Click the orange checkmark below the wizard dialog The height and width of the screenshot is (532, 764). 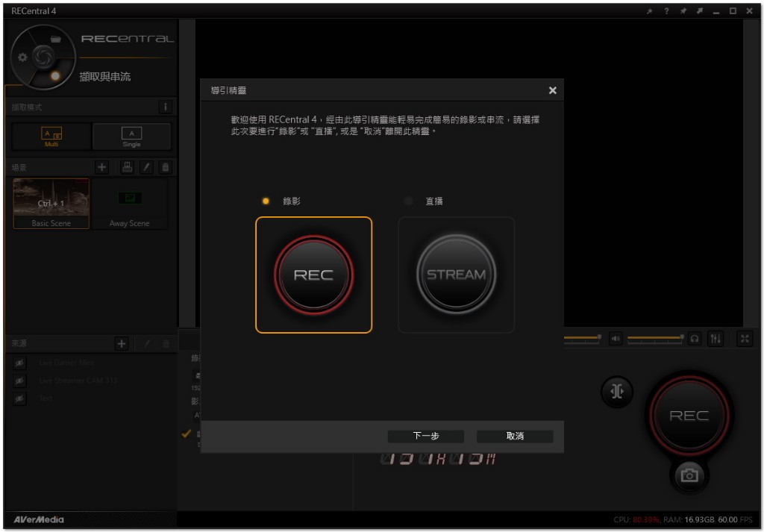(x=186, y=433)
